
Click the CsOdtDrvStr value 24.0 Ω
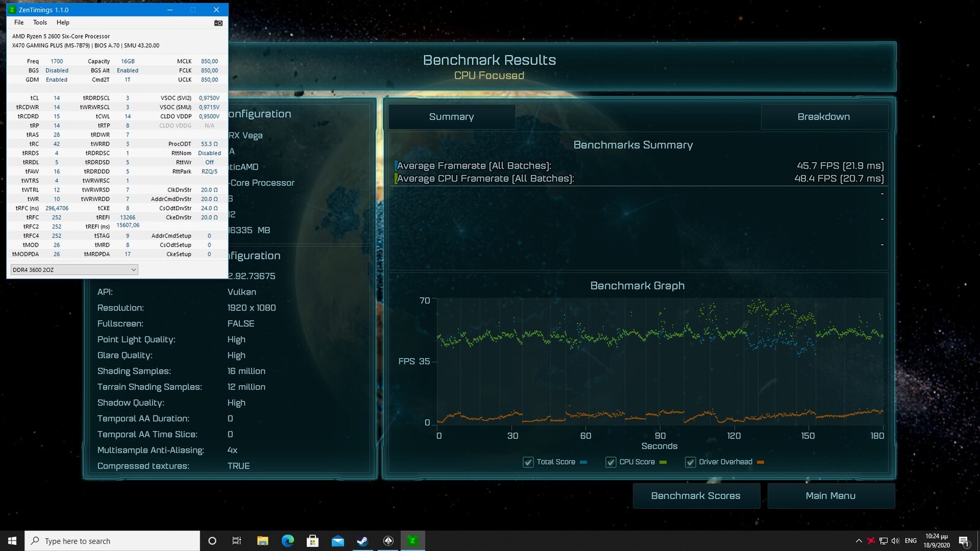[209, 208]
